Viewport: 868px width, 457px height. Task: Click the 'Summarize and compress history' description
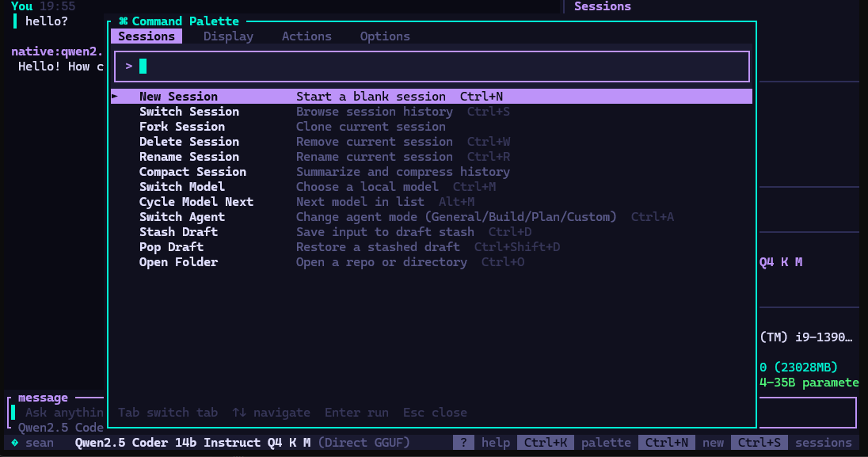[x=403, y=172]
